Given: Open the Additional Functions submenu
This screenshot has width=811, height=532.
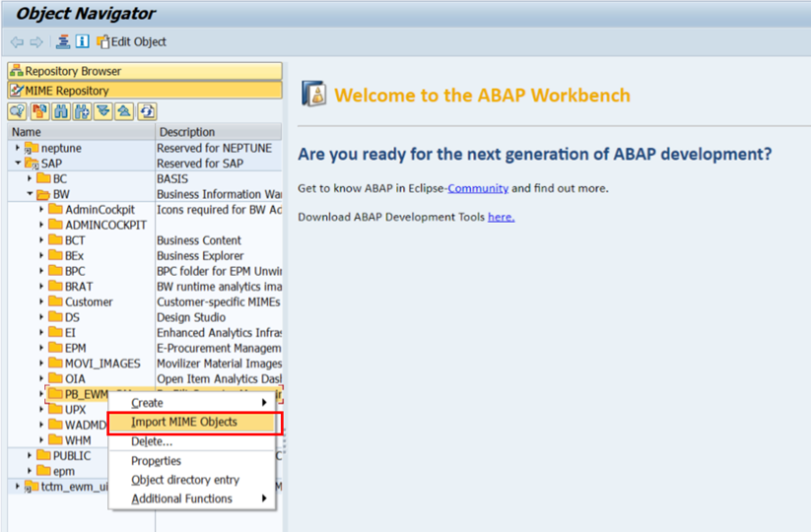Looking at the screenshot, I should click(182, 499).
